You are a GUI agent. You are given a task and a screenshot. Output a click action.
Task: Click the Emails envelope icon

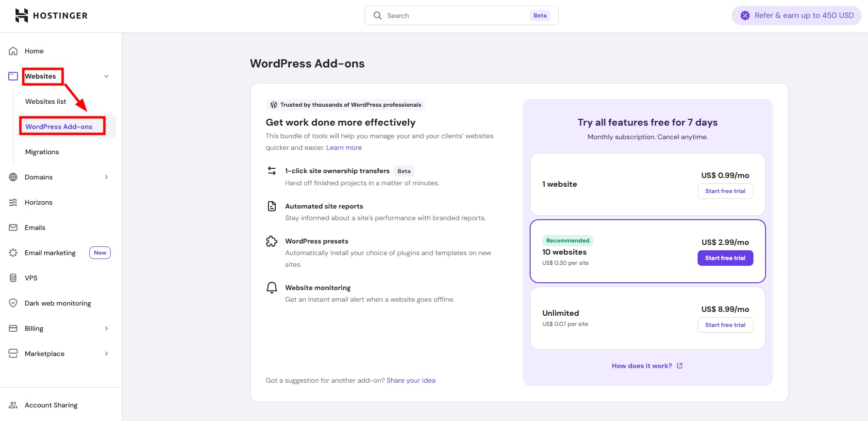pyautogui.click(x=13, y=227)
